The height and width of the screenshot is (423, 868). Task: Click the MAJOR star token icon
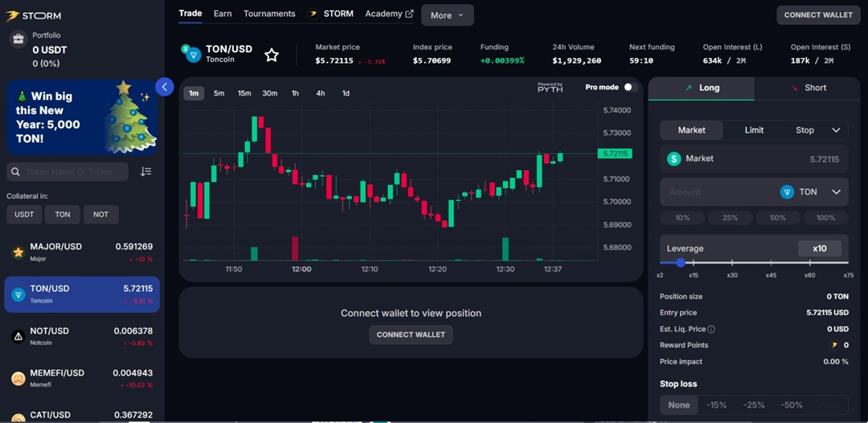[18, 253]
